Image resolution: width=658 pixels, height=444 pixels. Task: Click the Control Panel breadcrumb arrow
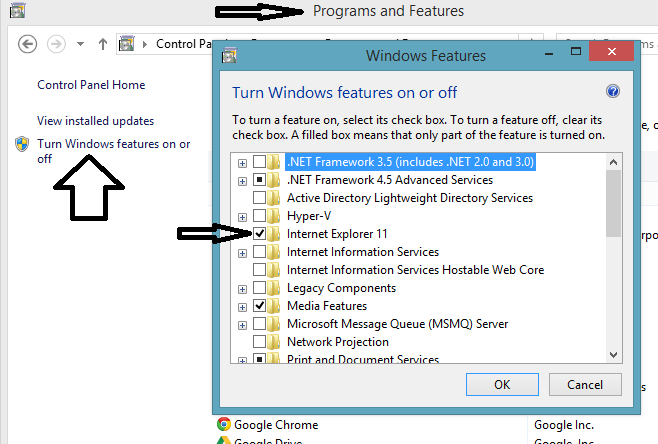145,44
